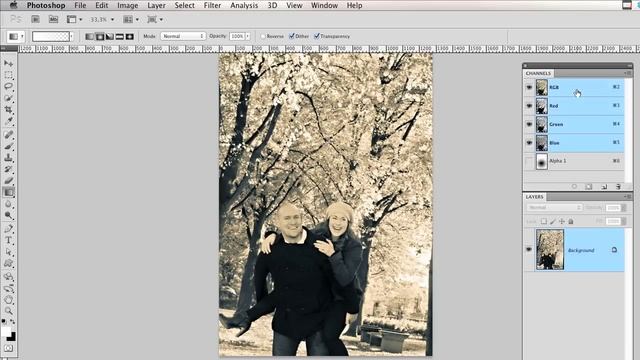Save selection as channel icon
Image resolution: width=640 pixels, height=360 pixels.
[589, 187]
